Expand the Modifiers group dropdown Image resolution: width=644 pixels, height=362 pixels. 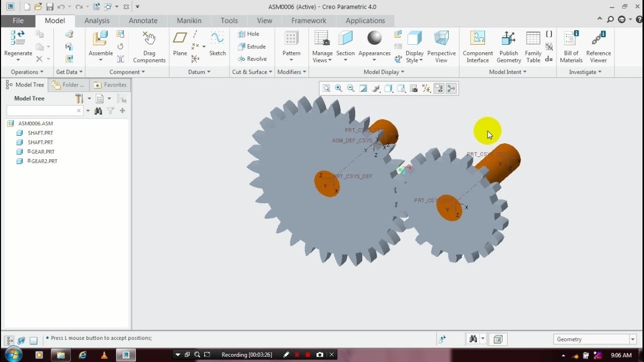click(292, 72)
